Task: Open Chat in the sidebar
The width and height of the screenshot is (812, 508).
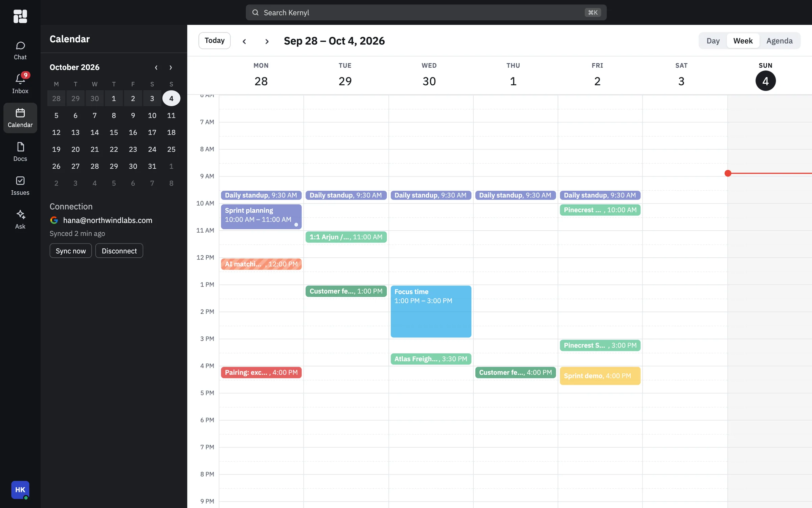Action: click(20, 50)
